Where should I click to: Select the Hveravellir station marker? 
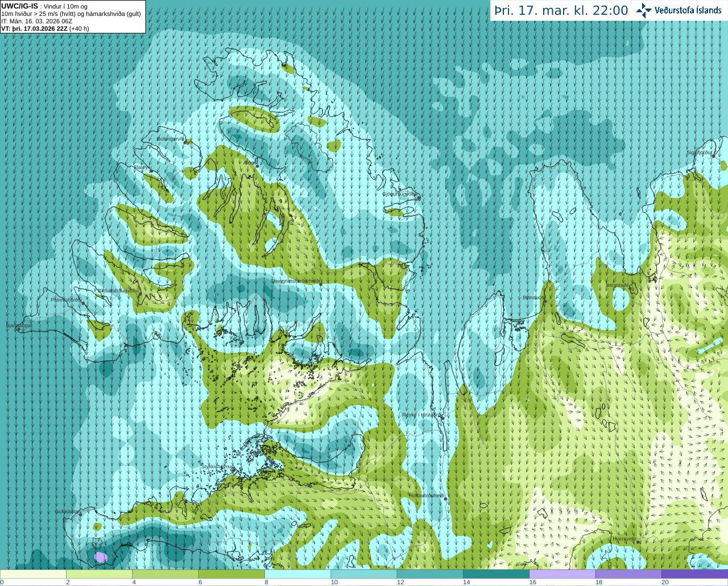click(x=638, y=542)
